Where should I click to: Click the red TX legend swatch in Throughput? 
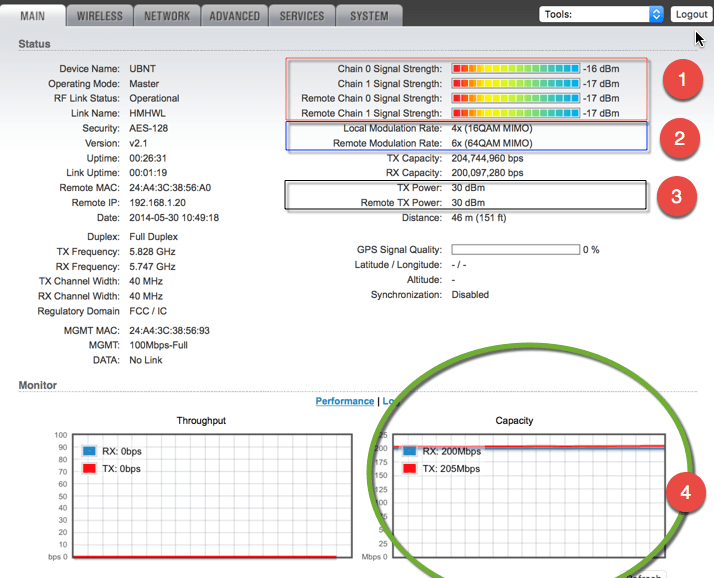pos(88,468)
